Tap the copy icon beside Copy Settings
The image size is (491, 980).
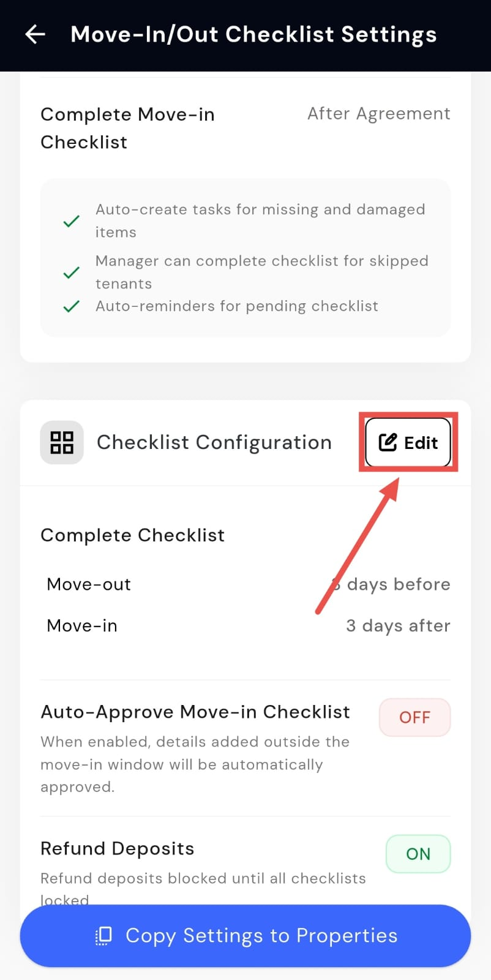[x=104, y=935]
